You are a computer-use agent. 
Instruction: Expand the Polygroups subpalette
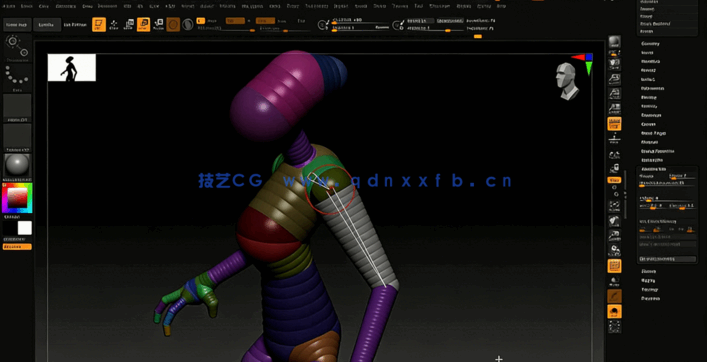coord(652,115)
